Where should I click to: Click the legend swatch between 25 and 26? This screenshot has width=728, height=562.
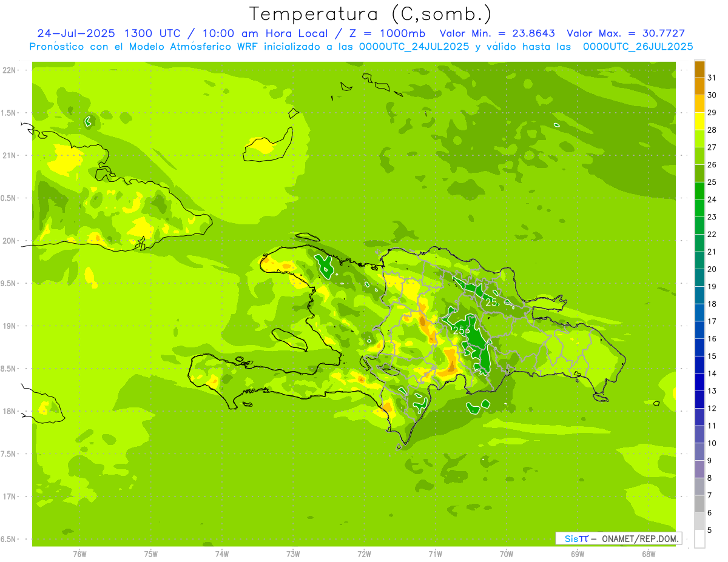click(x=699, y=173)
